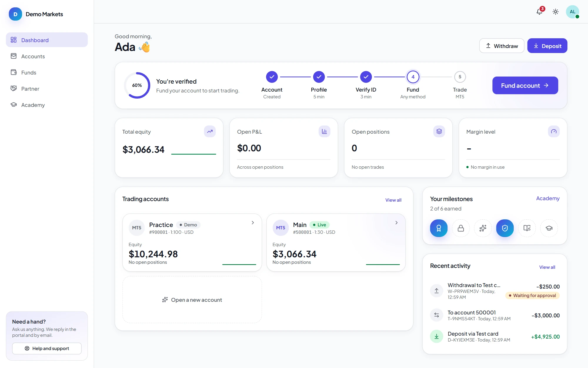
Task: Select the locked padlock milestone
Action: pyautogui.click(x=461, y=228)
